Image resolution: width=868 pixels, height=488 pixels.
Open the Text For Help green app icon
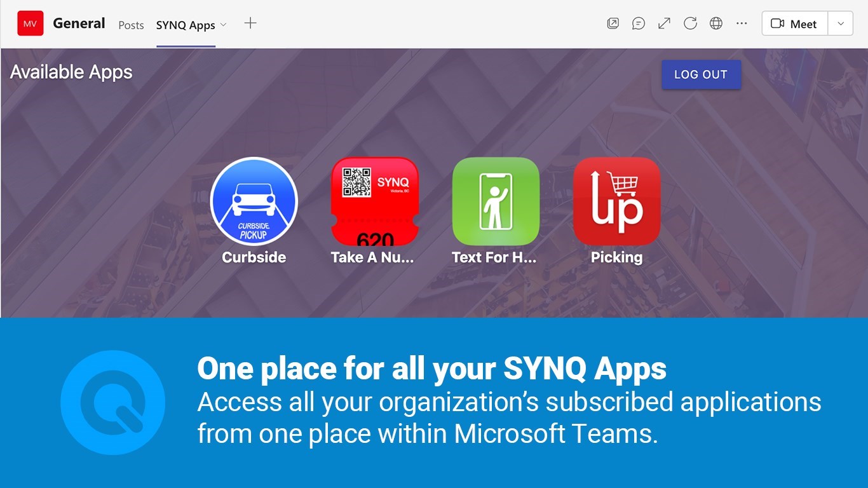[496, 201]
